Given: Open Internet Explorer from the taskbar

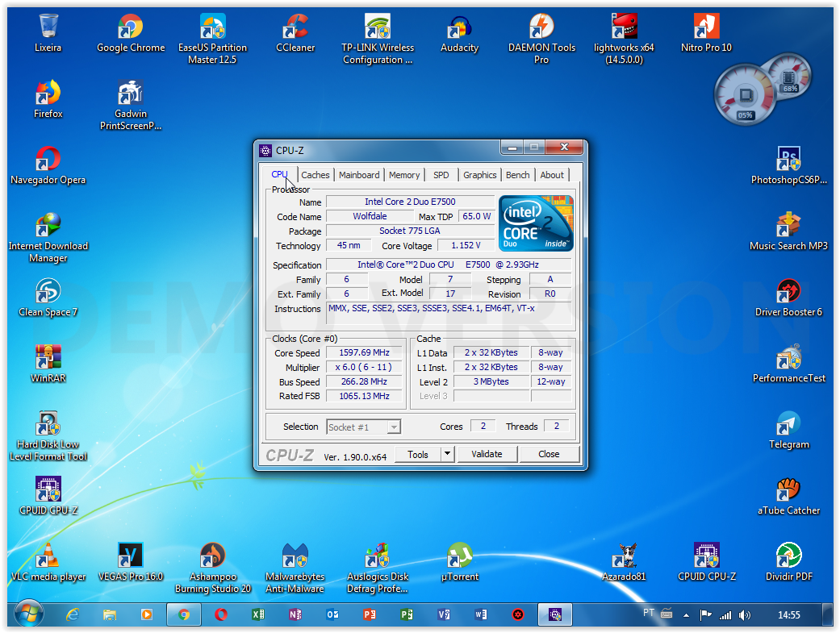Looking at the screenshot, I should coord(73,614).
